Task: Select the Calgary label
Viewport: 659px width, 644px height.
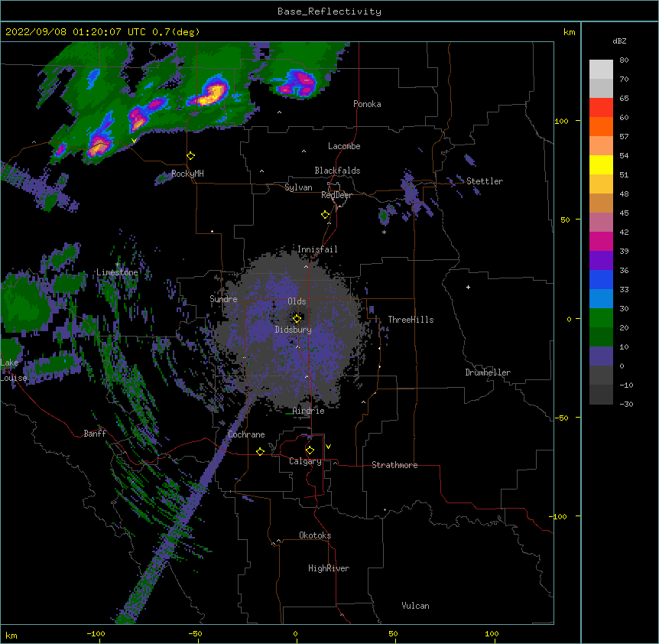Action: pyautogui.click(x=305, y=461)
